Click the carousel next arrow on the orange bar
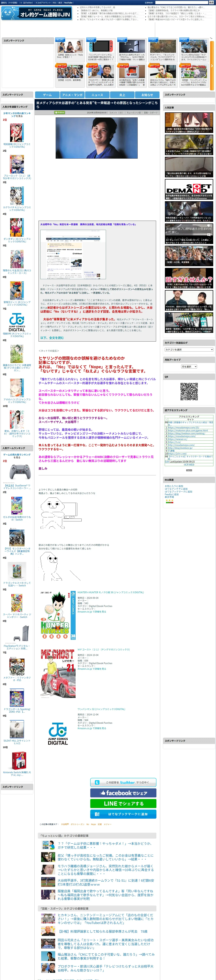Screen dimensions: 216x980 (212, 66)
